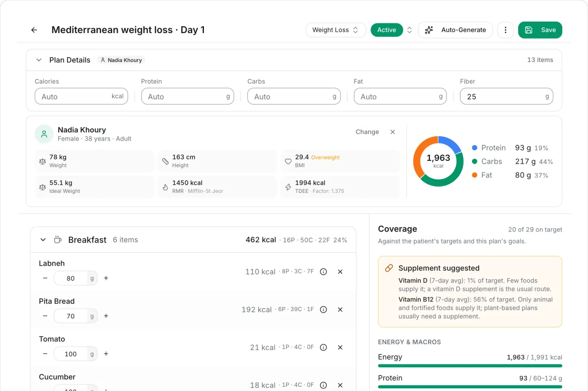Remove the Cucumber item
Screen dimensions: 588x391
[340, 385]
